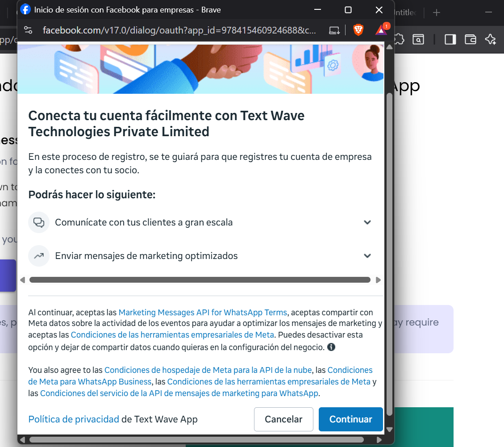Screen dimensions: 504x447
Task: Open 'Política de privacidad' link
Action: tap(74, 419)
